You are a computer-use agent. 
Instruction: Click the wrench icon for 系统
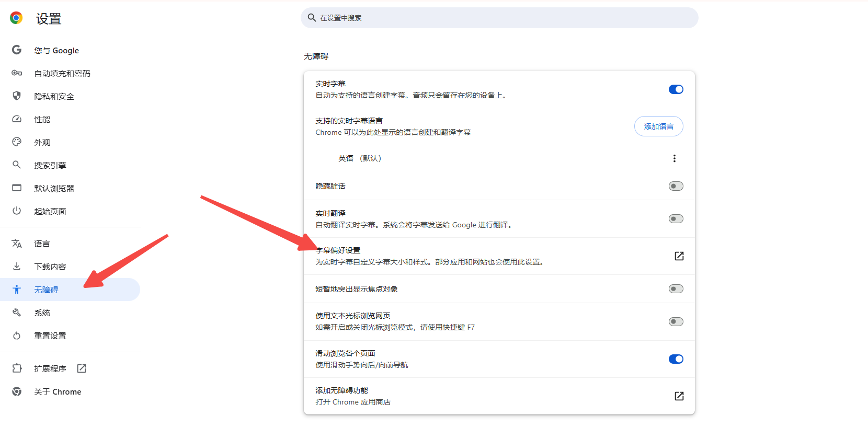click(17, 313)
